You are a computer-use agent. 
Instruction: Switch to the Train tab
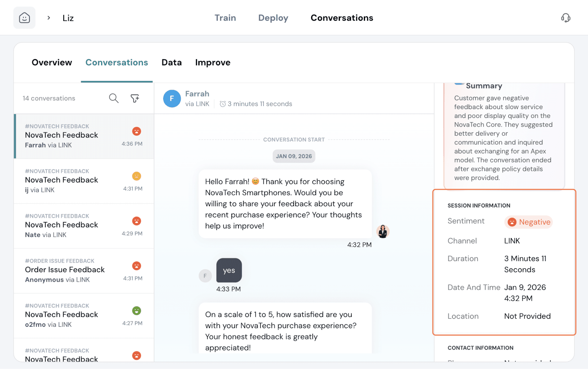225,18
